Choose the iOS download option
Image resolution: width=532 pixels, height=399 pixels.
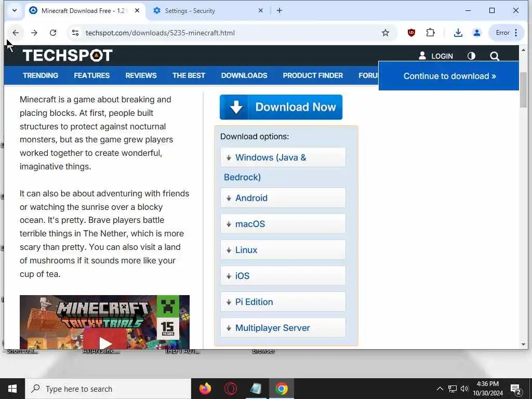click(283, 276)
